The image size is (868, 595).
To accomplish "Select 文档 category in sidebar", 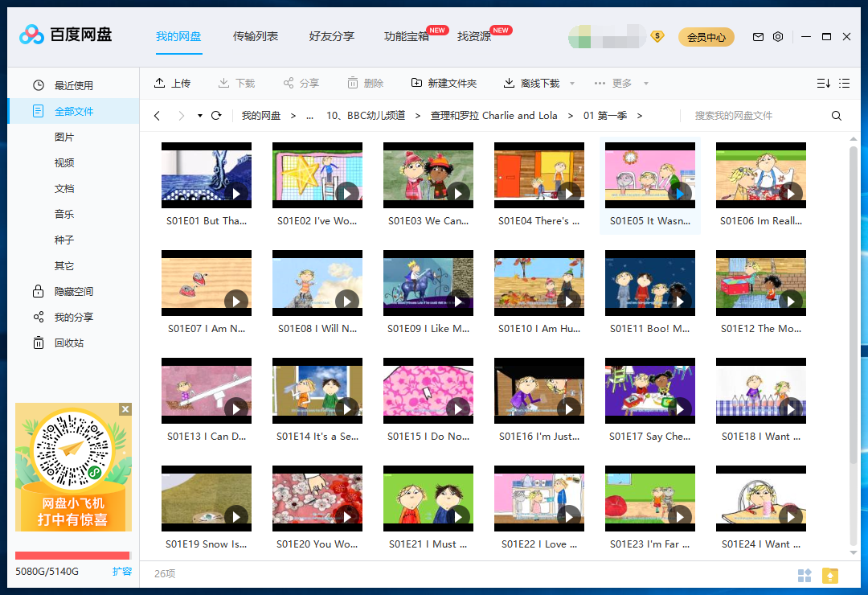I will click(x=64, y=188).
